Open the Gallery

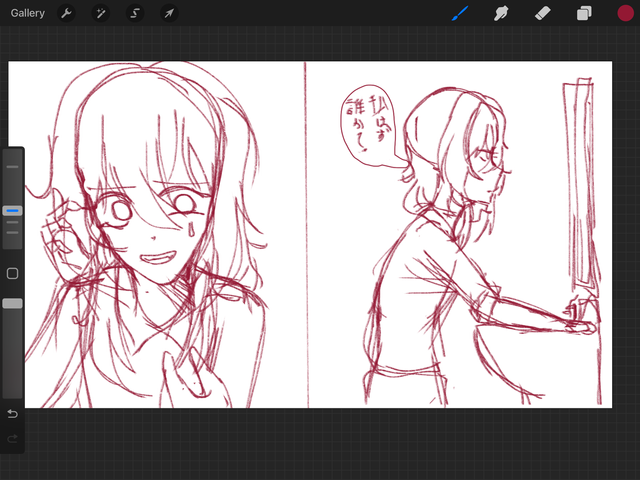27,13
